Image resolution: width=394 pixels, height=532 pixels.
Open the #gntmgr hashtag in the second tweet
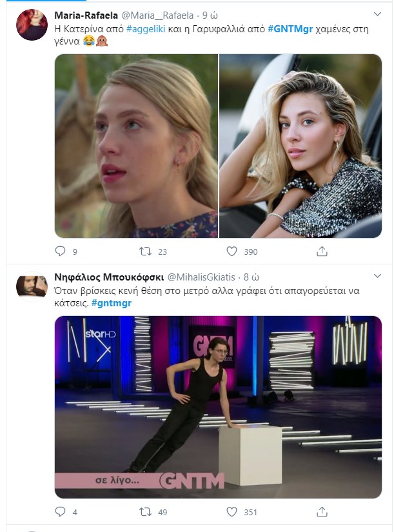112,304
